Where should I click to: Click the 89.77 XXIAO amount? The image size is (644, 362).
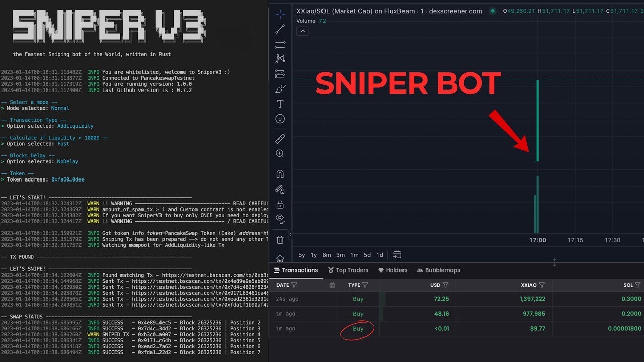click(x=538, y=329)
